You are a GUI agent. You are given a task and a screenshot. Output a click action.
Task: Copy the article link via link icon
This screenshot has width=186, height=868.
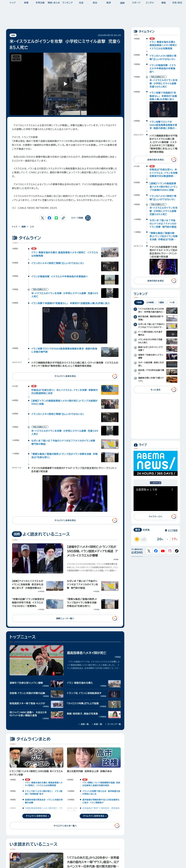[63, 218]
